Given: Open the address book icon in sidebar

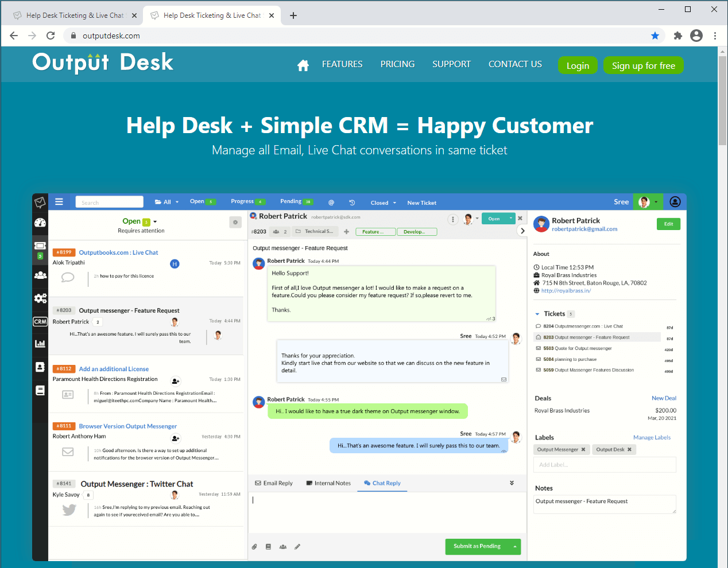Looking at the screenshot, I should point(40,367).
